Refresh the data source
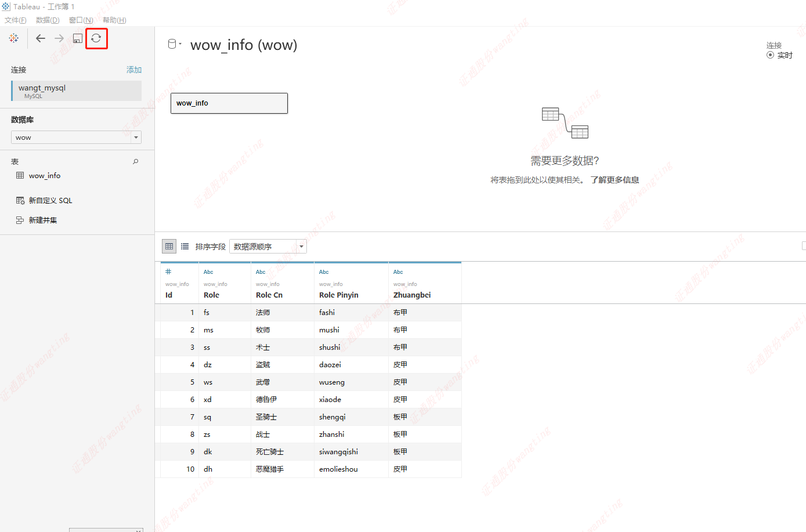The width and height of the screenshot is (806, 532). coord(96,38)
